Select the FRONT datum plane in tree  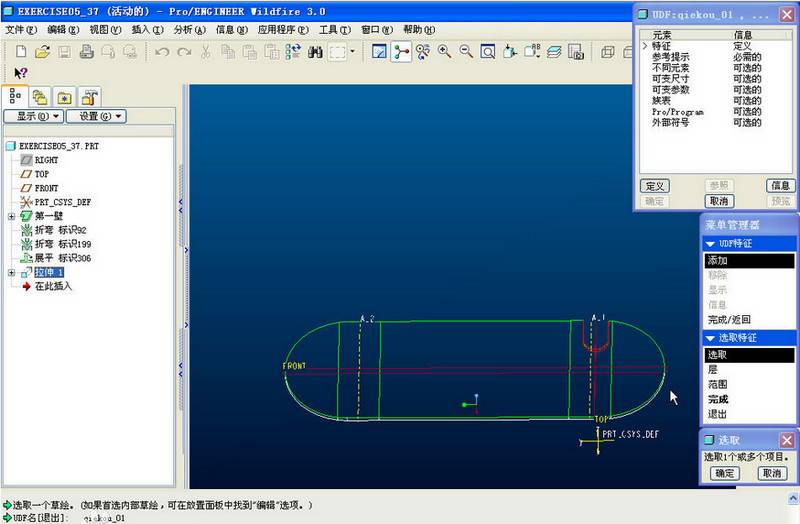[46, 188]
